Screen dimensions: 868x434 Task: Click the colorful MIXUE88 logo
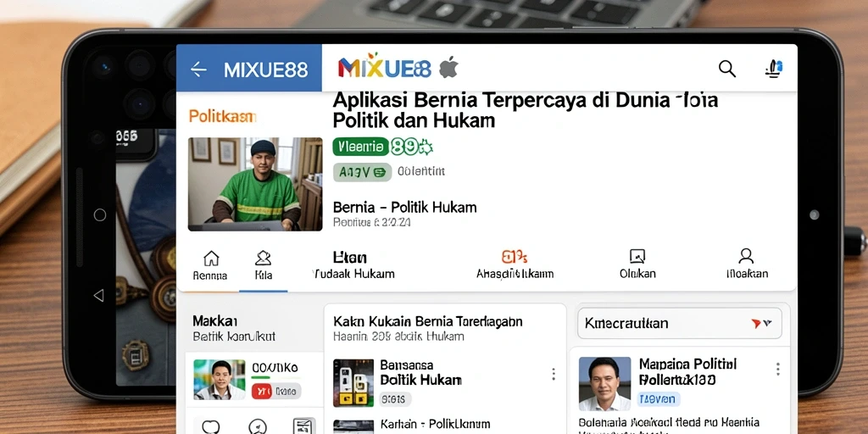pos(384,67)
